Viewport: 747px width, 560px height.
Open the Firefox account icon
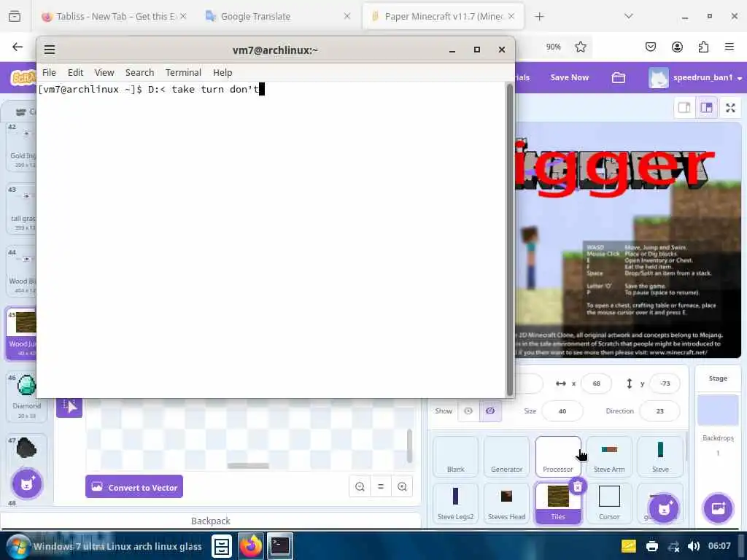677,47
